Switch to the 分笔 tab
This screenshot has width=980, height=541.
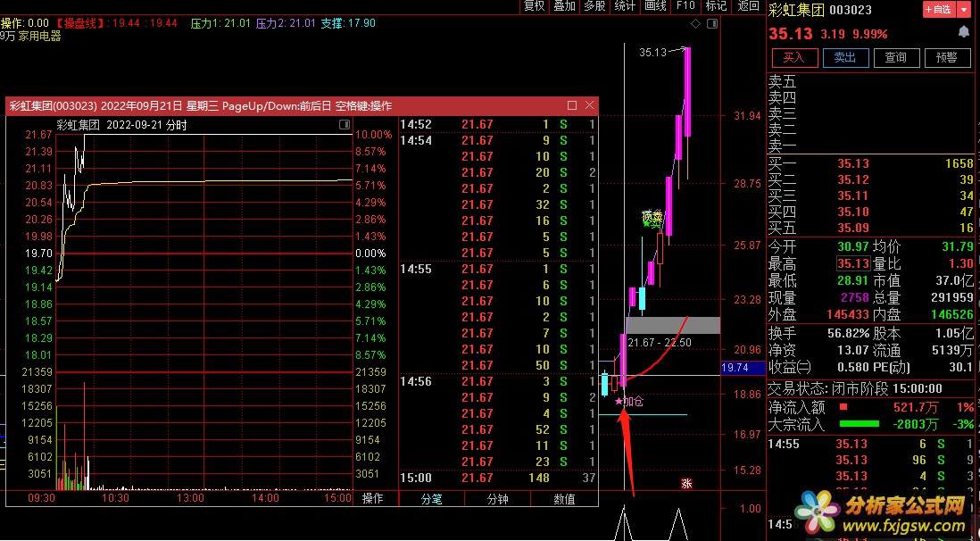tap(431, 498)
